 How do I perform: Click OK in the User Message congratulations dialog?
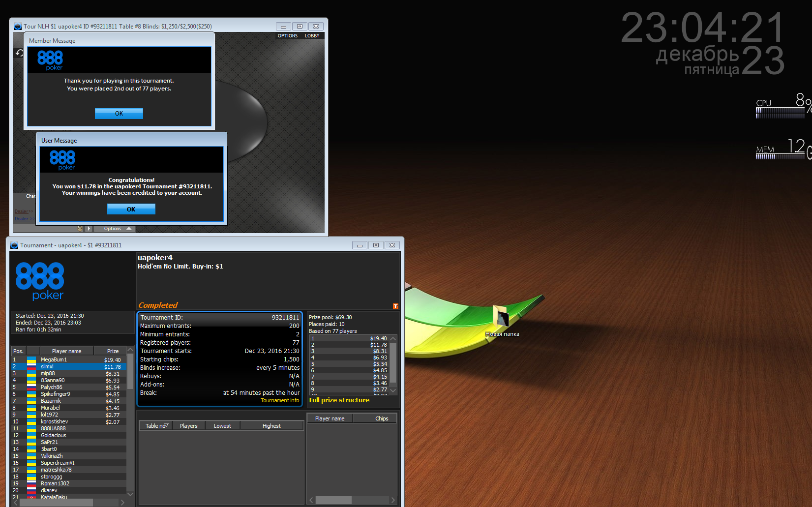[131, 209]
